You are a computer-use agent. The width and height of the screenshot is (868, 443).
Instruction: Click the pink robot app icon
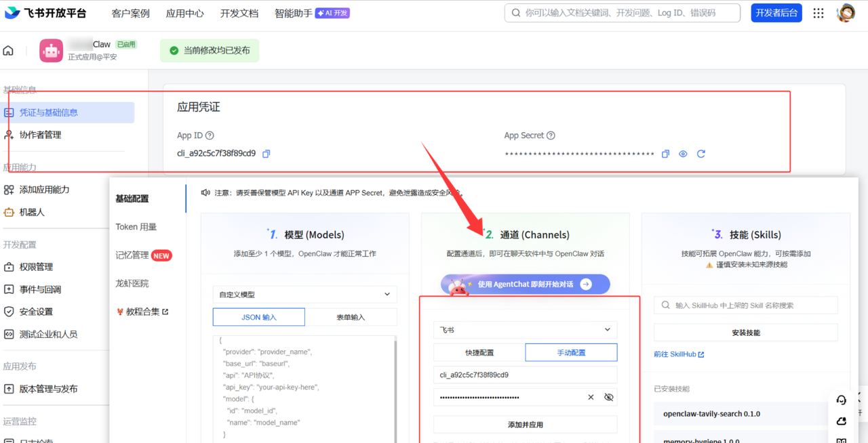pyautogui.click(x=51, y=51)
